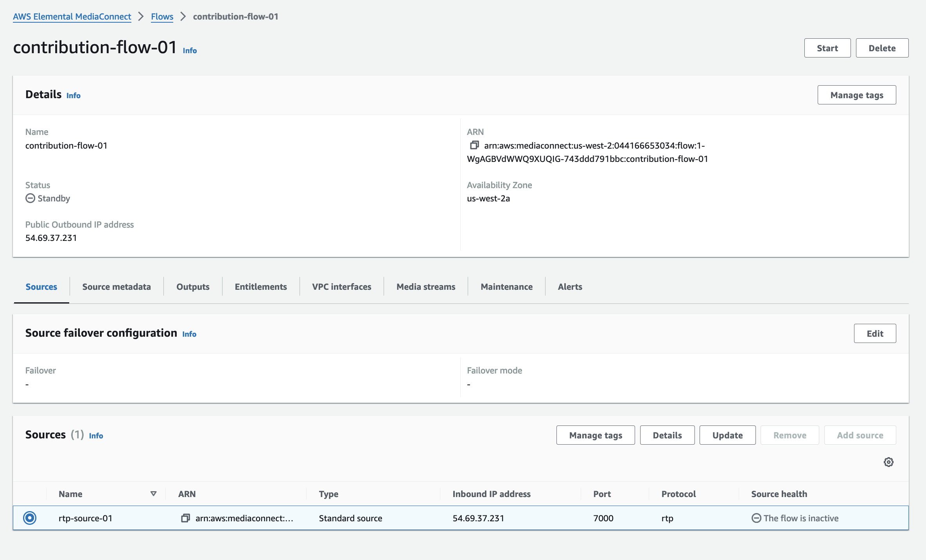Sort sources by Name column arrow
The image size is (926, 560).
click(x=153, y=494)
